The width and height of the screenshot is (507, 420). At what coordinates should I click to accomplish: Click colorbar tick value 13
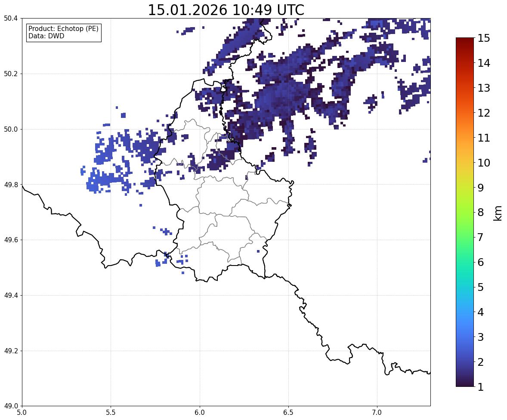[x=484, y=88]
